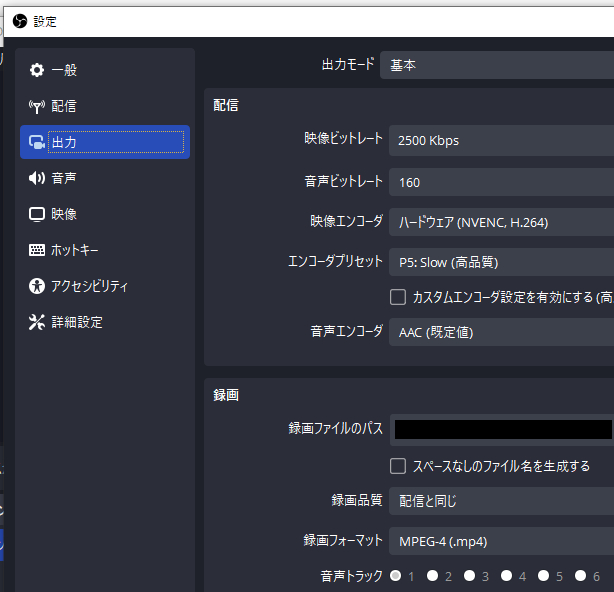This screenshot has height=592, width=614.
Task: Expand the エンコーダプリセット dropdown
Action: tap(500, 262)
